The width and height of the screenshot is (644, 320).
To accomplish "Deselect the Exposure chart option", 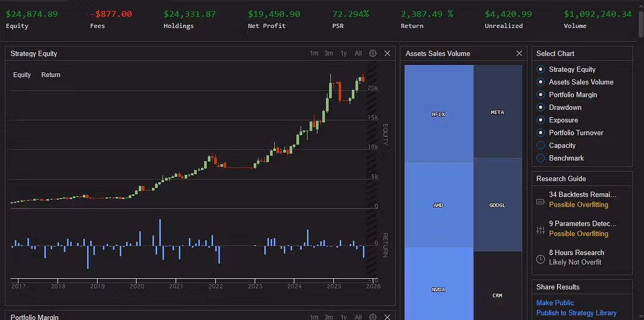I will [x=541, y=120].
